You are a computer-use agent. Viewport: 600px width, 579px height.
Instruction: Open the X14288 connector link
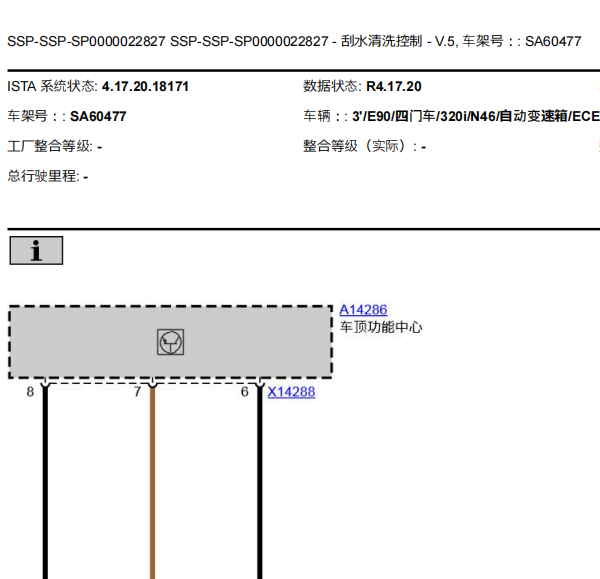point(291,392)
